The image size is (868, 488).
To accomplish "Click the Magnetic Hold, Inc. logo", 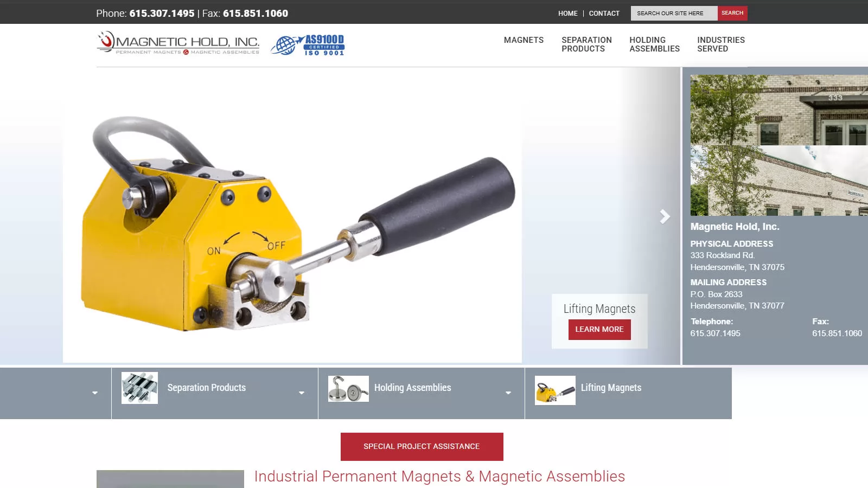I will 178,44.
